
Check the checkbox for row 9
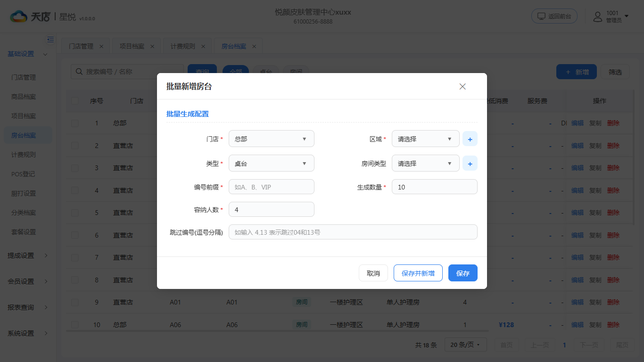[75, 302]
